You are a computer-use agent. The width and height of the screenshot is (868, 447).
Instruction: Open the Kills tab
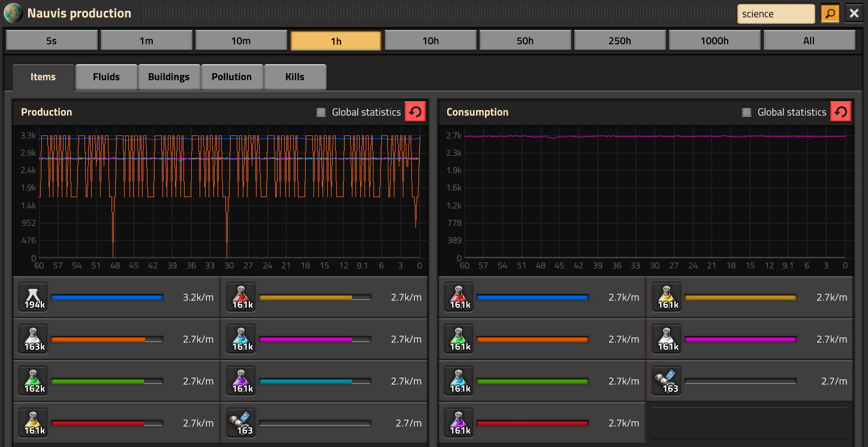(295, 77)
